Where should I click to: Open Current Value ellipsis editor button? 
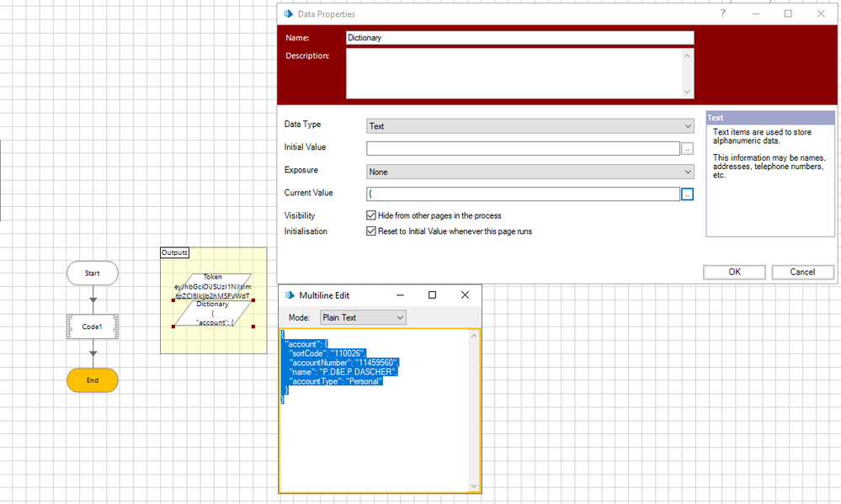pos(687,194)
